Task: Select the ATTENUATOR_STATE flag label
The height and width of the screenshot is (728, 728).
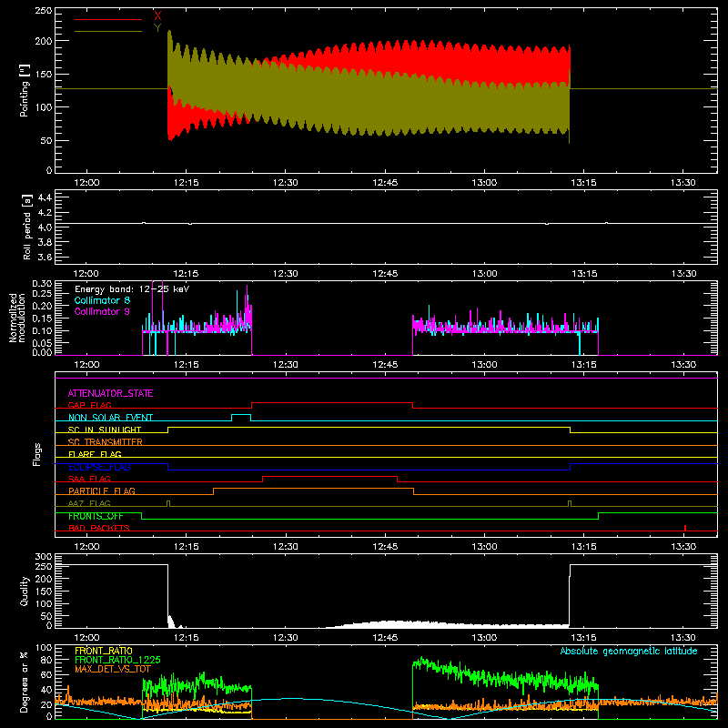Action: coord(110,393)
